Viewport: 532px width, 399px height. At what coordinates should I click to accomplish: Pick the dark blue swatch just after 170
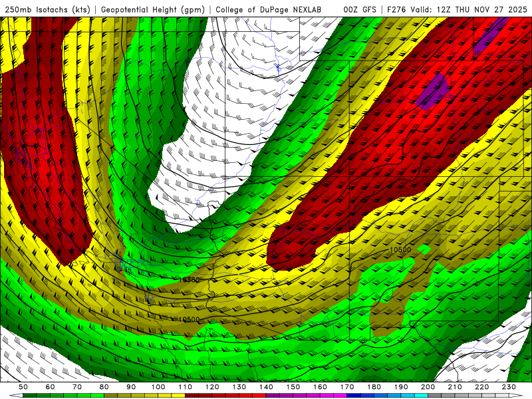pyautogui.click(x=354, y=396)
